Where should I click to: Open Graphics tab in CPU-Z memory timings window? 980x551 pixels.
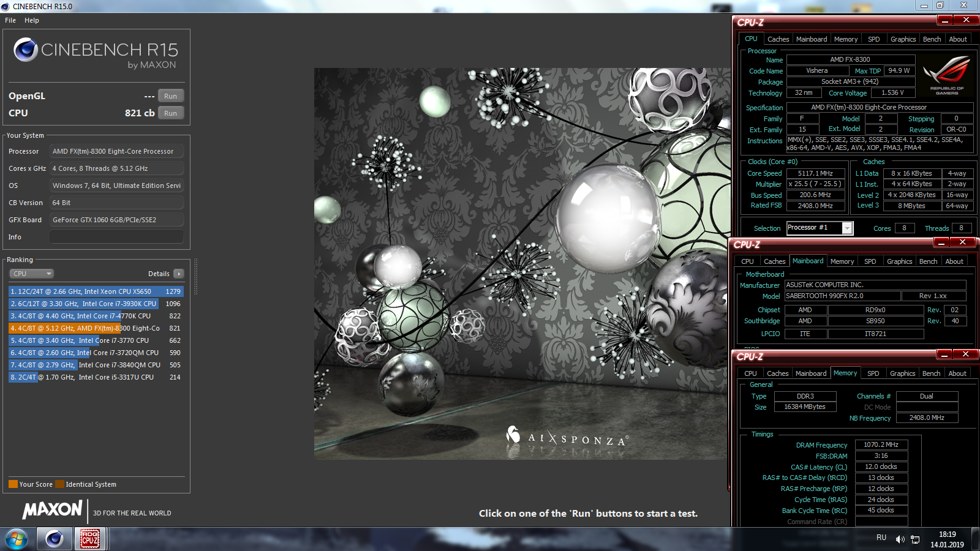pos(903,373)
